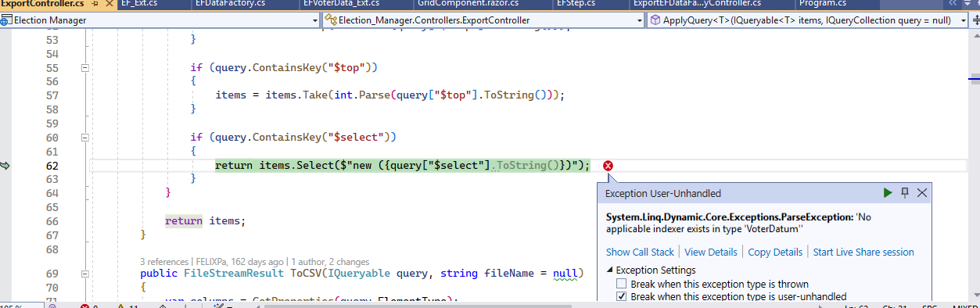Image resolution: width=980 pixels, height=308 pixels.
Task: Click Copy Details link
Action: click(775, 252)
